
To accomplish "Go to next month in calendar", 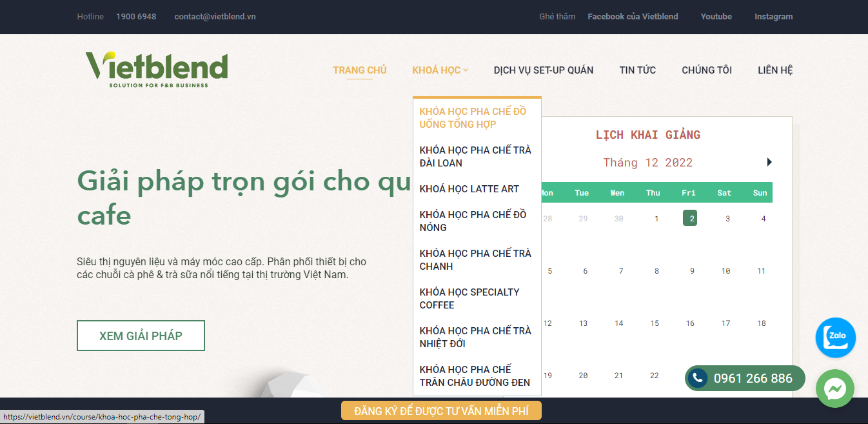I will click(x=769, y=162).
